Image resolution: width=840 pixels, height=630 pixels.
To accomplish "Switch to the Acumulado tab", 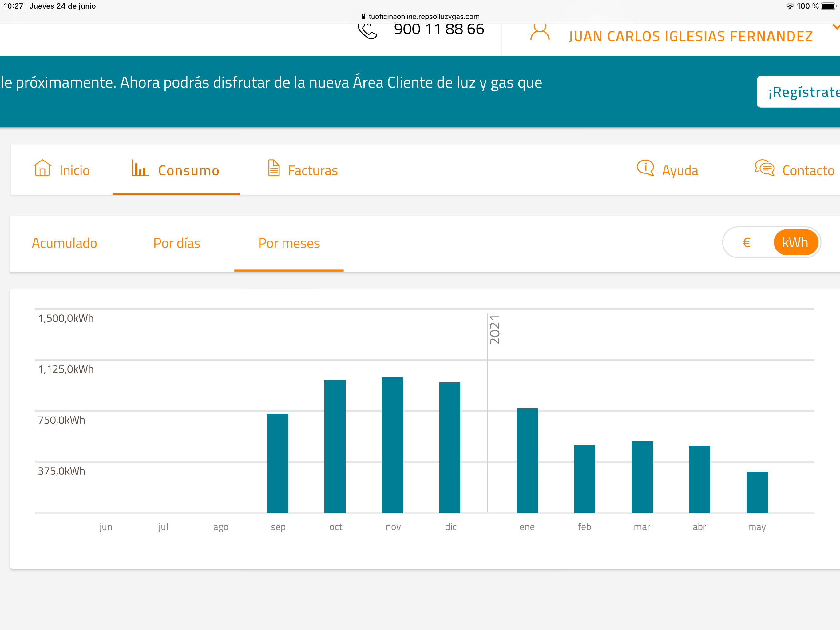I will 64,243.
